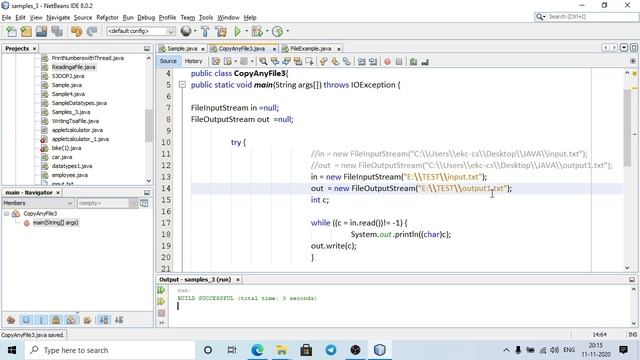The width and height of the screenshot is (640, 360).
Task: Toggle breakpoint-style red circle macro record icon
Action: 387,62
